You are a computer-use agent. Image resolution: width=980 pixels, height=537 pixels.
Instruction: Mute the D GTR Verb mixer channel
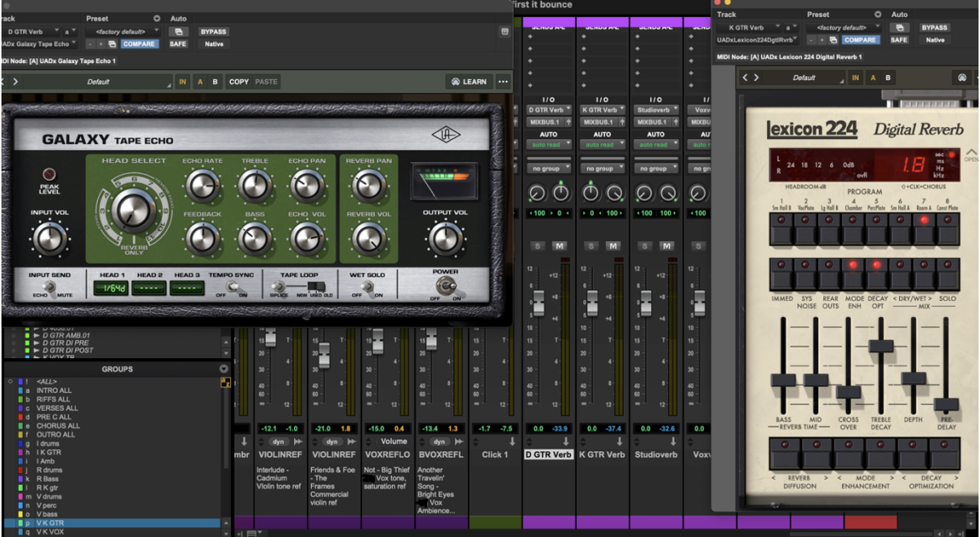(x=559, y=246)
